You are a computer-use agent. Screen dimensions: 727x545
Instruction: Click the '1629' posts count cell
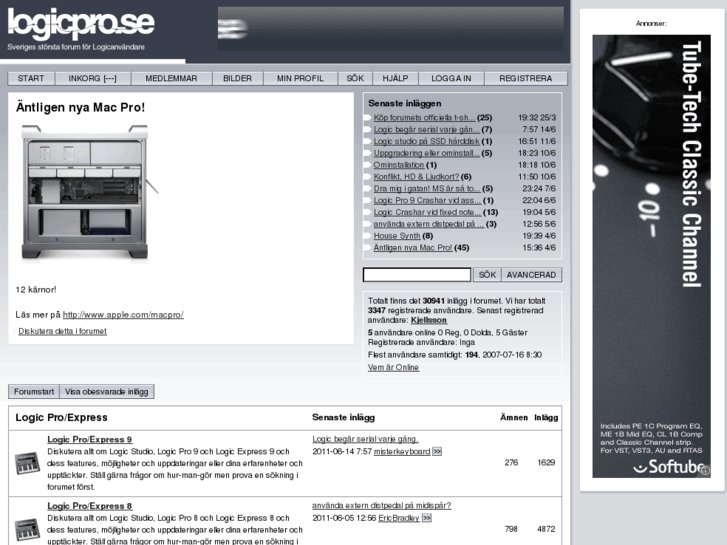pyautogui.click(x=546, y=462)
